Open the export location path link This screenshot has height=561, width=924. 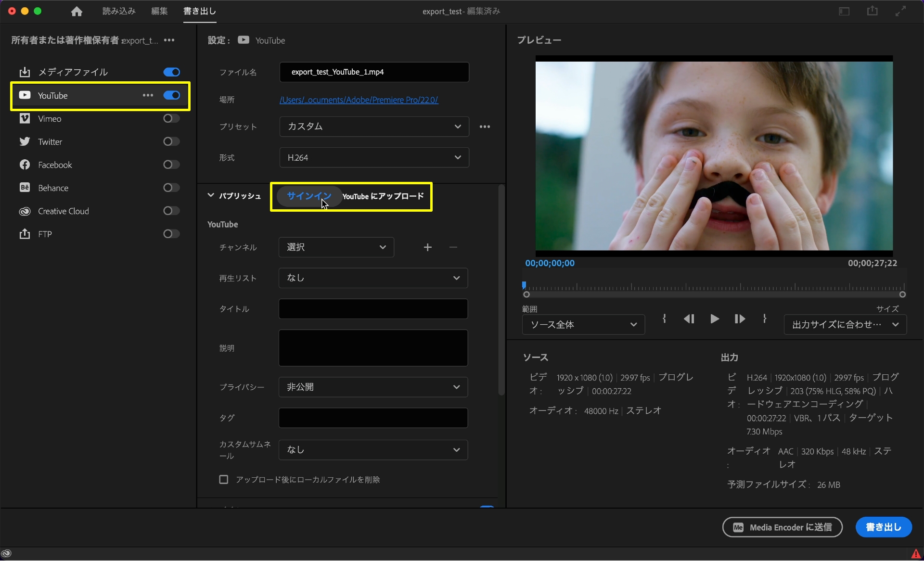359,100
